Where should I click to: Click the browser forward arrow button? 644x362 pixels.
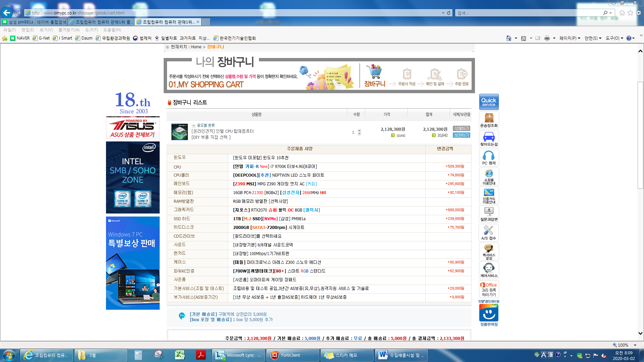click(18, 13)
